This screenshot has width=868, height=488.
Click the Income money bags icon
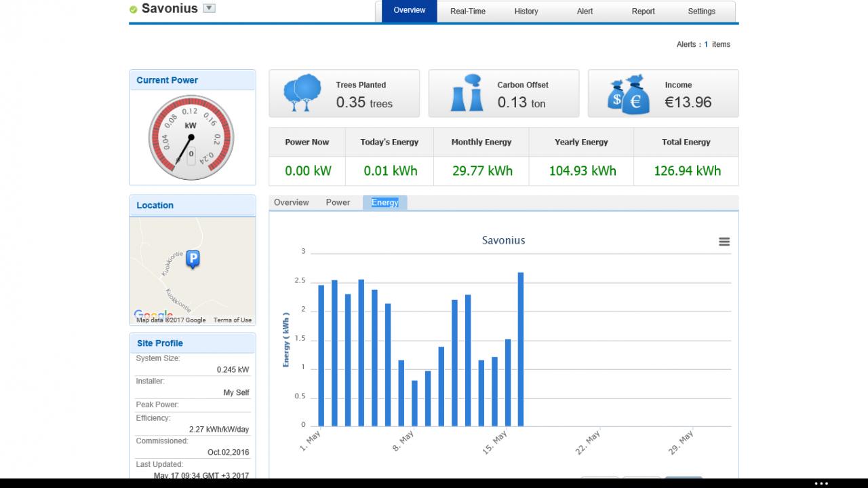pos(629,94)
